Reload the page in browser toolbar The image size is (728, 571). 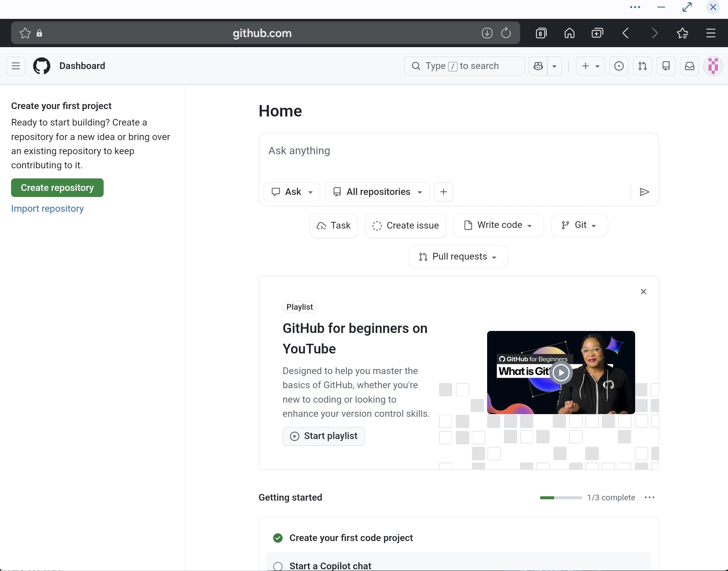(506, 33)
